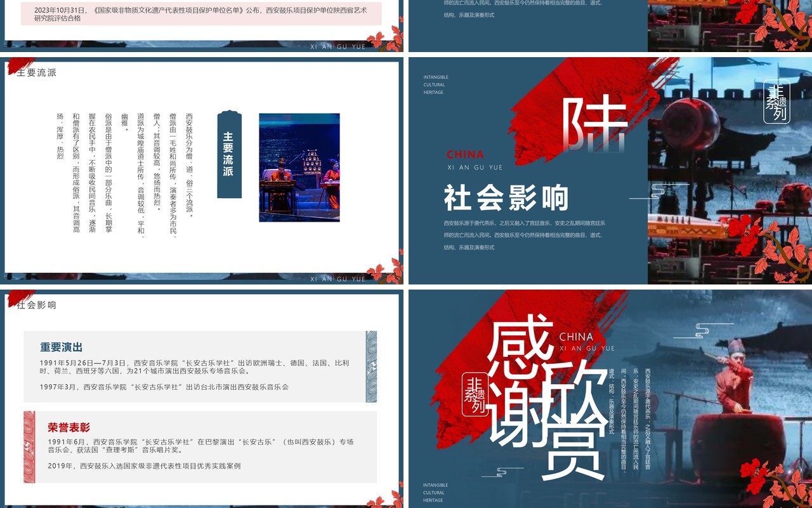
Task: Click white CHINA text on 感谢欣赏 slide
Action: (576, 337)
